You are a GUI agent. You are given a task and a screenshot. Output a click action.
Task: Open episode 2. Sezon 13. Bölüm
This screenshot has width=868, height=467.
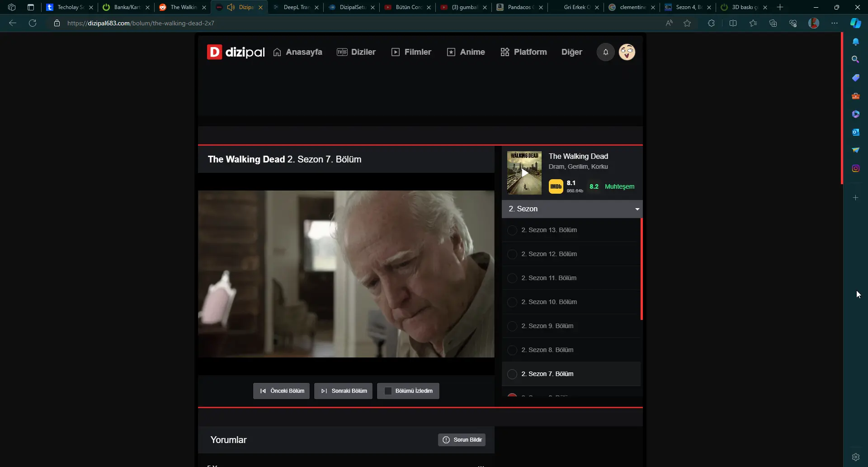point(549,230)
